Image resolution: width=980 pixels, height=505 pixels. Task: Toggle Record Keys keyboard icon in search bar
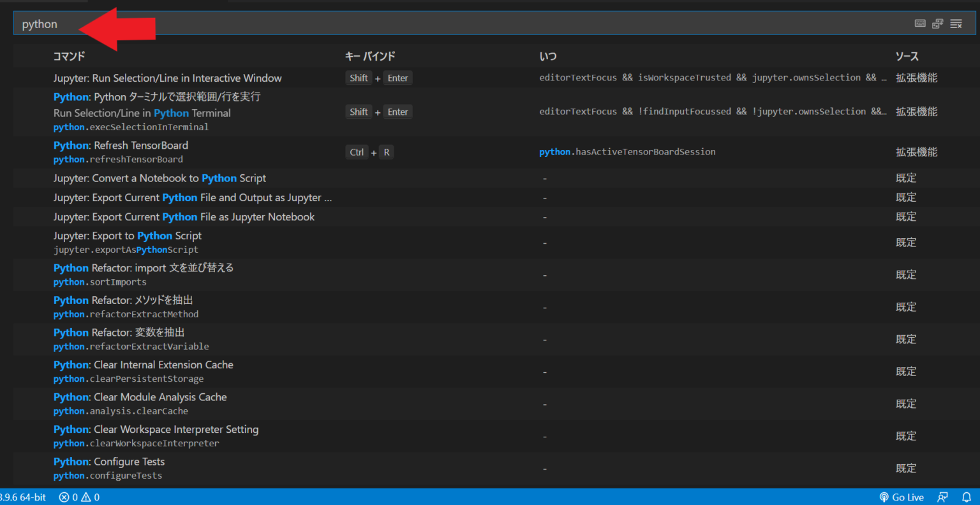(x=919, y=24)
